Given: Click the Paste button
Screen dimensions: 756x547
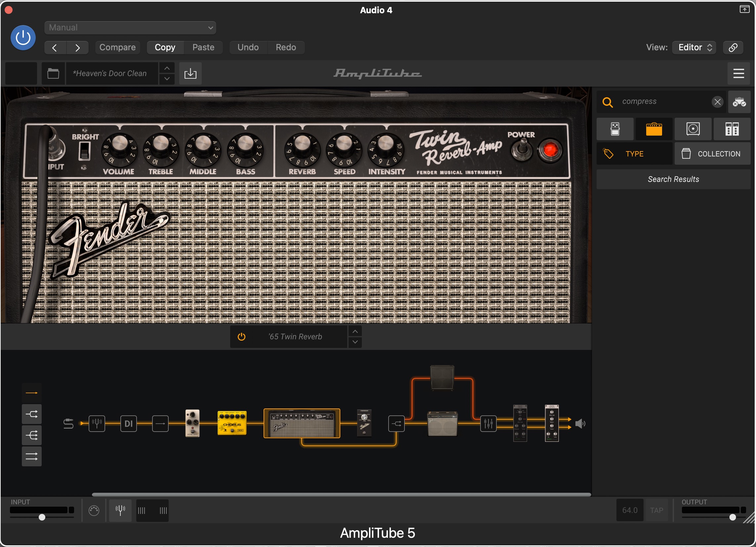Looking at the screenshot, I should [203, 47].
